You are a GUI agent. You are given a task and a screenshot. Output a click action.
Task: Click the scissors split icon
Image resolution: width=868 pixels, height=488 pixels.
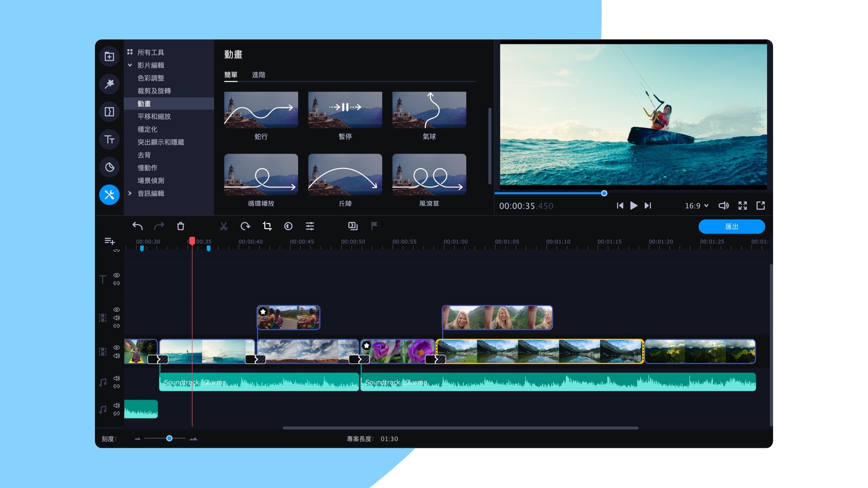[223, 226]
